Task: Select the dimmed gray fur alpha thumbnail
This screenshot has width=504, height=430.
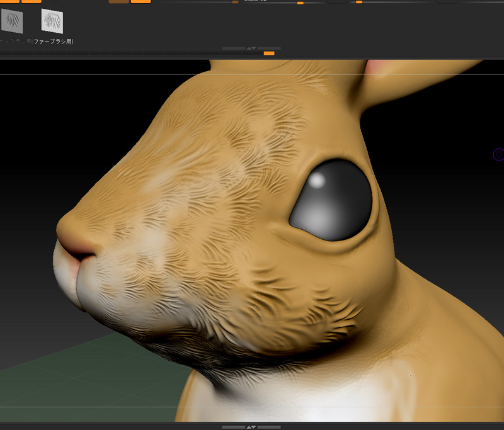Action: coord(12,21)
